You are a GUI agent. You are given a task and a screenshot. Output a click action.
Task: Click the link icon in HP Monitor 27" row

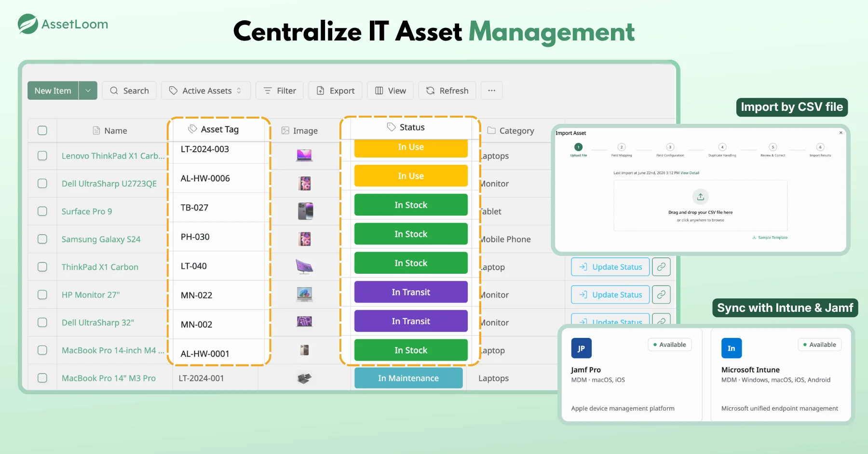tap(661, 294)
